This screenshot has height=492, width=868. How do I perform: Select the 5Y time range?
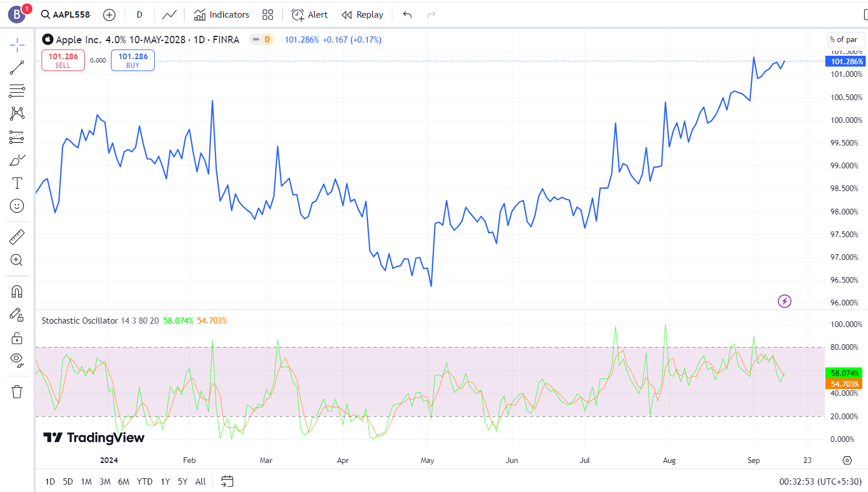pos(183,482)
